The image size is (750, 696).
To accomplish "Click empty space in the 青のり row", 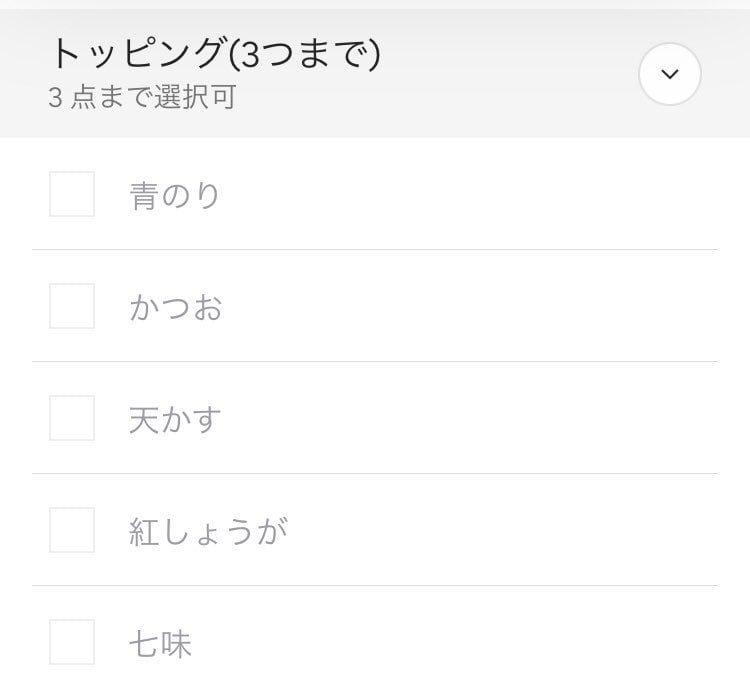I will tap(480, 195).
